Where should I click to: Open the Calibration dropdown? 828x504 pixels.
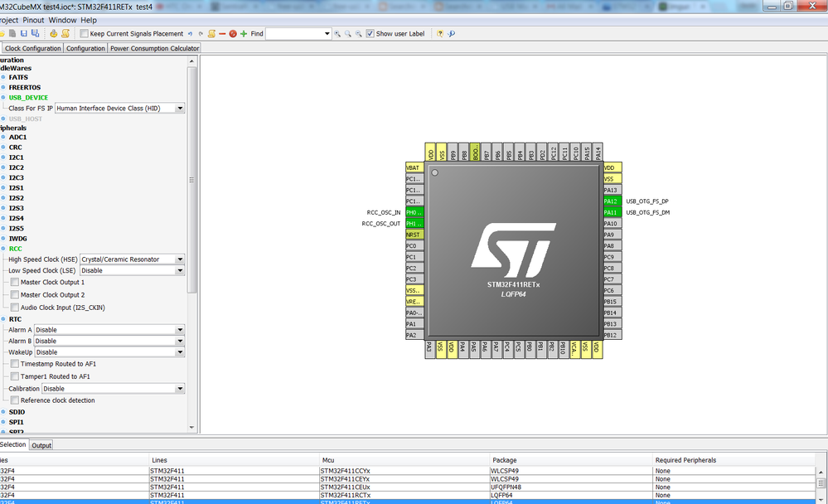coord(113,388)
